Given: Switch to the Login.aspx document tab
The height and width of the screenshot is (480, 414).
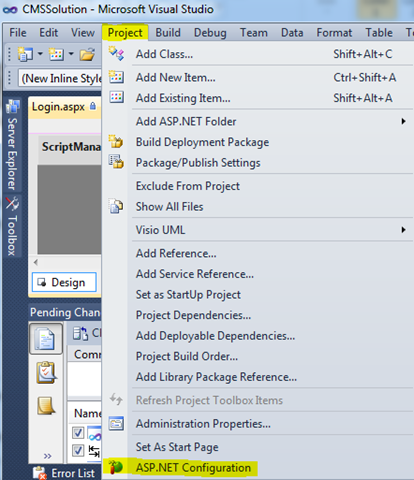Looking at the screenshot, I should (x=64, y=107).
